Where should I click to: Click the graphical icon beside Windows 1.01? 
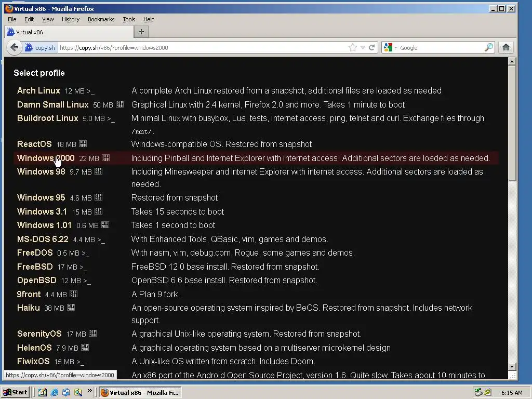tap(105, 224)
